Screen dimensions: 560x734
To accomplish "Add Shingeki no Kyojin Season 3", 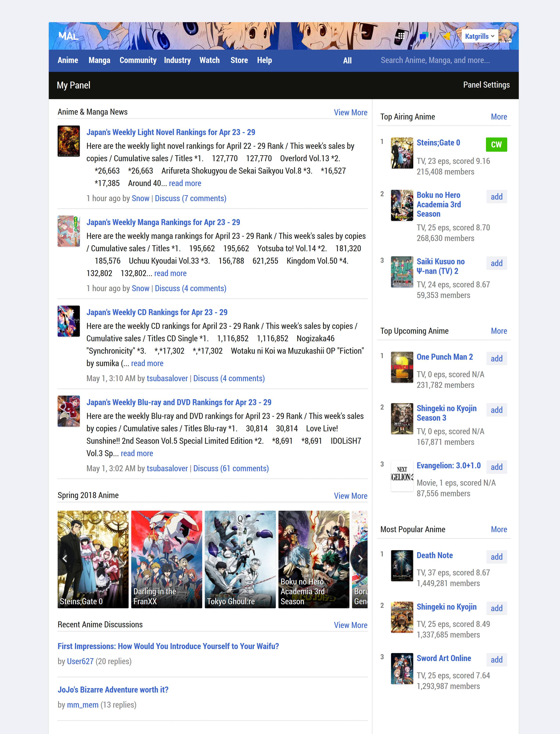I will [497, 410].
